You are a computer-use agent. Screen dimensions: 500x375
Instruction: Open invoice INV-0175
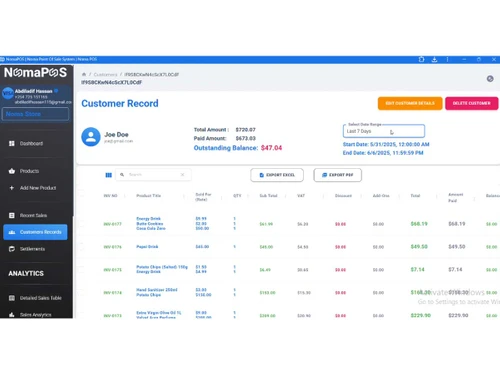pos(112,270)
